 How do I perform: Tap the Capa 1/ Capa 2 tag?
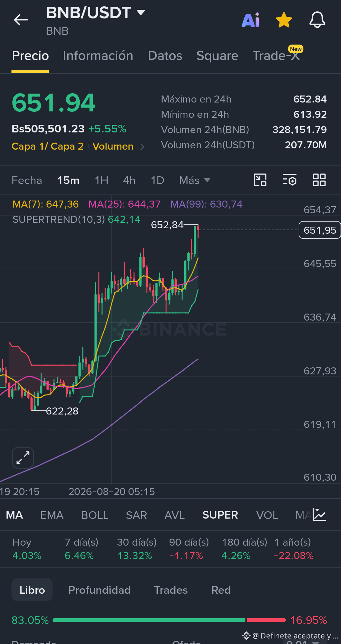coord(47,146)
